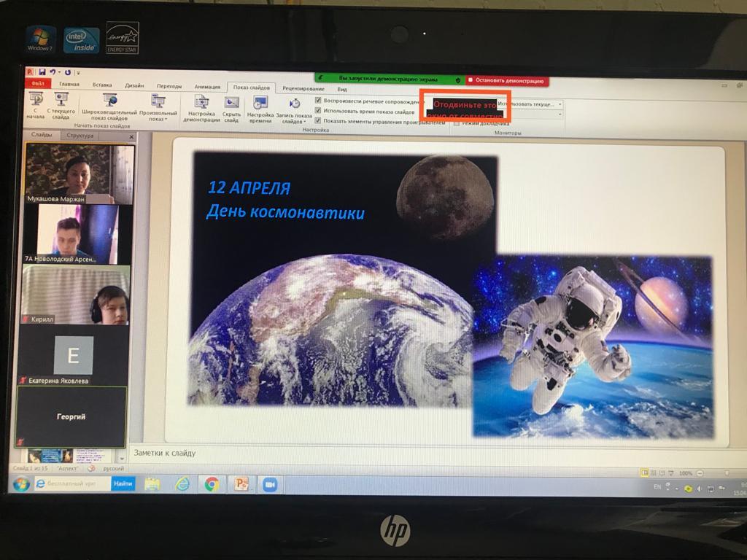Toggle Использовать время показа слайдов checkbox
Image resolution: width=747 pixels, height=560 pixels.
[318, 111]
